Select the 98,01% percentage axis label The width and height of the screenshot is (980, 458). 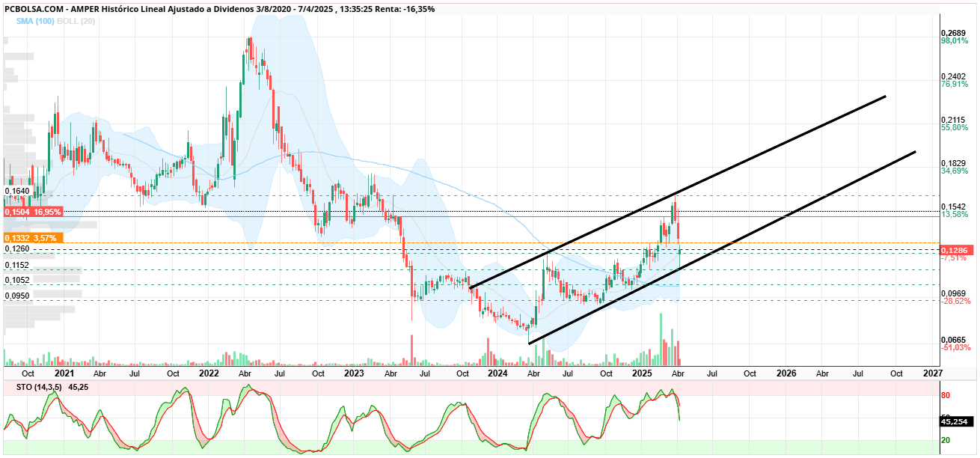click(x=955, y=41)
